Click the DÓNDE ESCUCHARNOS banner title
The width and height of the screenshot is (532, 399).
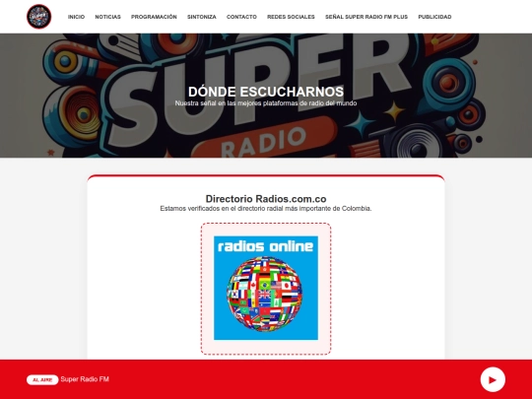tap(266, 92)
